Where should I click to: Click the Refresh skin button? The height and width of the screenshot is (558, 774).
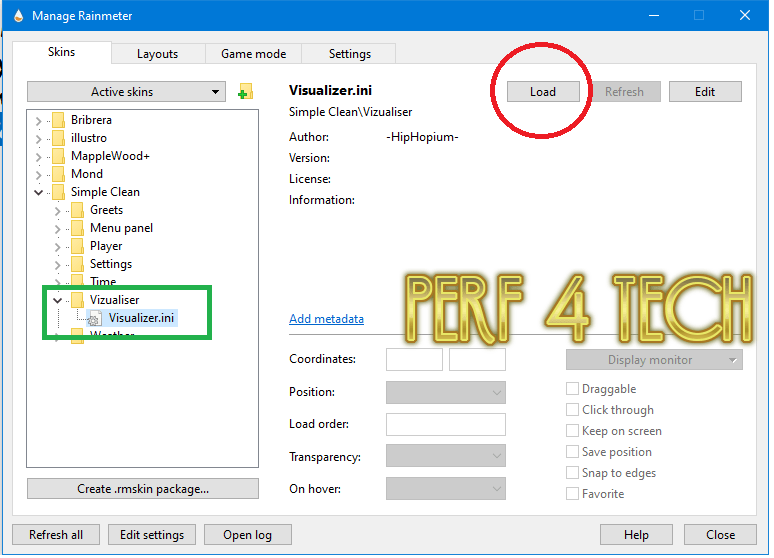[x=624, y=92]
